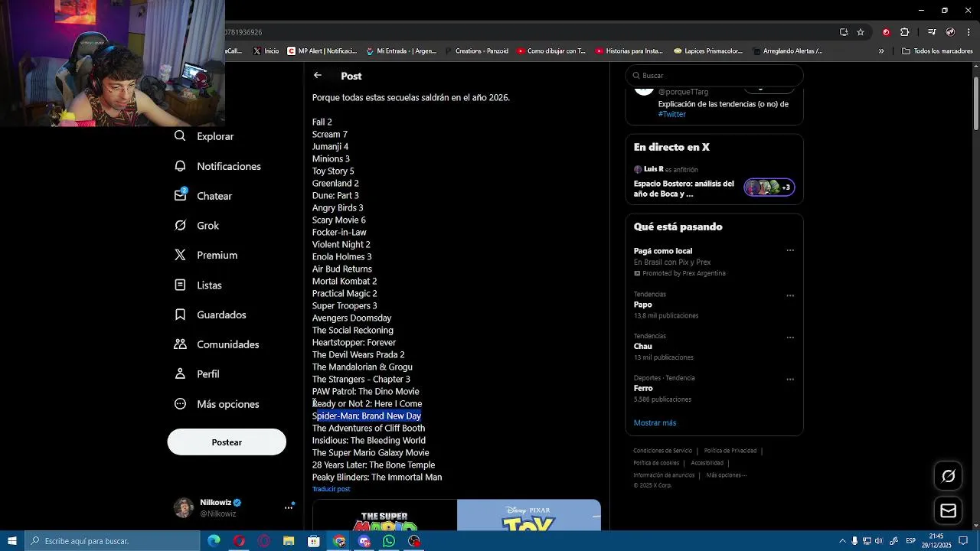Open Condiciones de Servicio link

coord(662,451)
